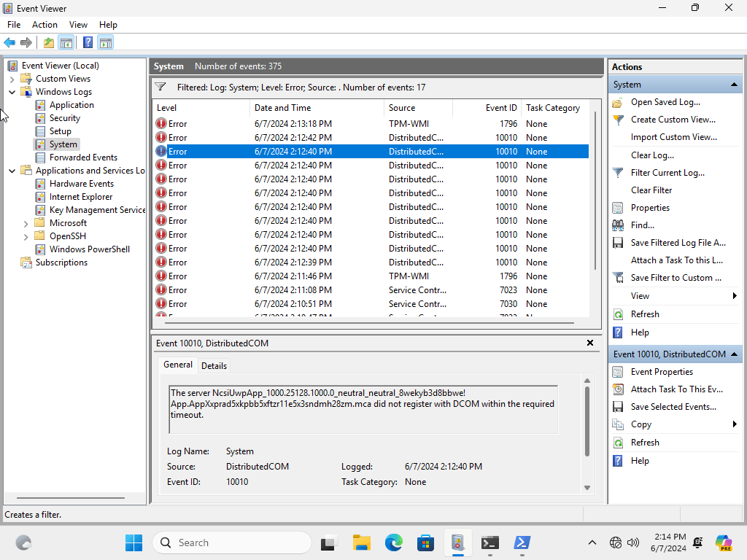The image size is (747, 560).
Task: Expand the Custom Views tree node
Action: click(x=12, y=79)
